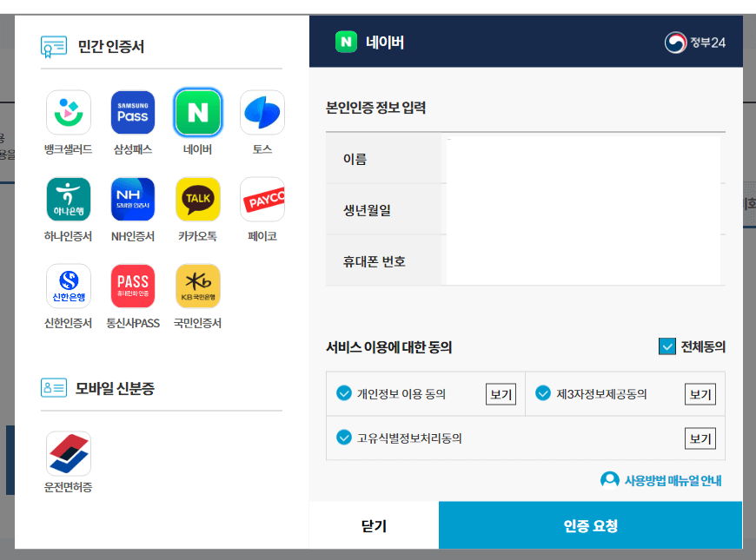Click the 닫기 button
Image resolution: width=756 pixels, height=560 pixels.
click(x=374, y=524)
